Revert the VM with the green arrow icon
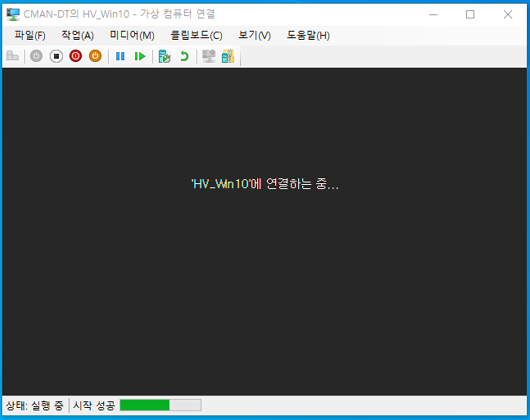 pos(184,56)
